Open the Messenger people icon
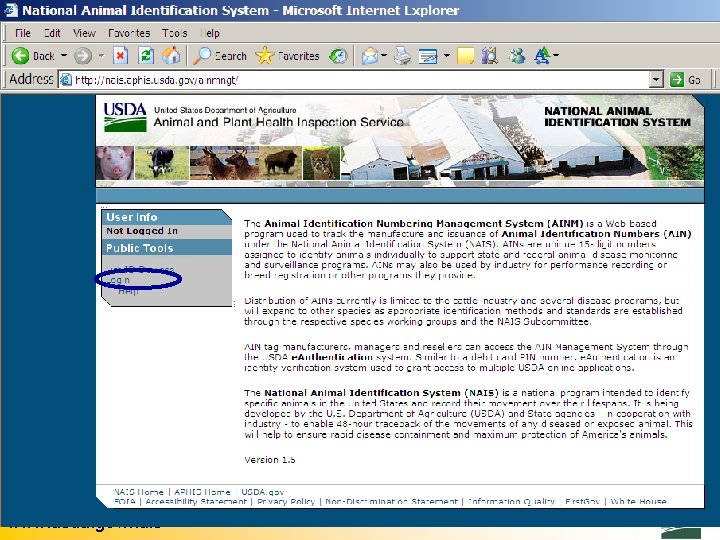 (x=517, y=56)
